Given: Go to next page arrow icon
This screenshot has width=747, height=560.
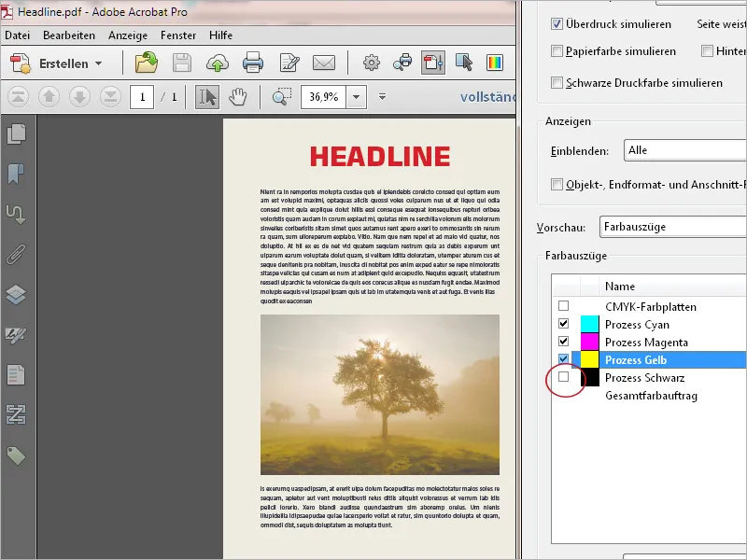Looking at the screenshot, I should 79,97.
